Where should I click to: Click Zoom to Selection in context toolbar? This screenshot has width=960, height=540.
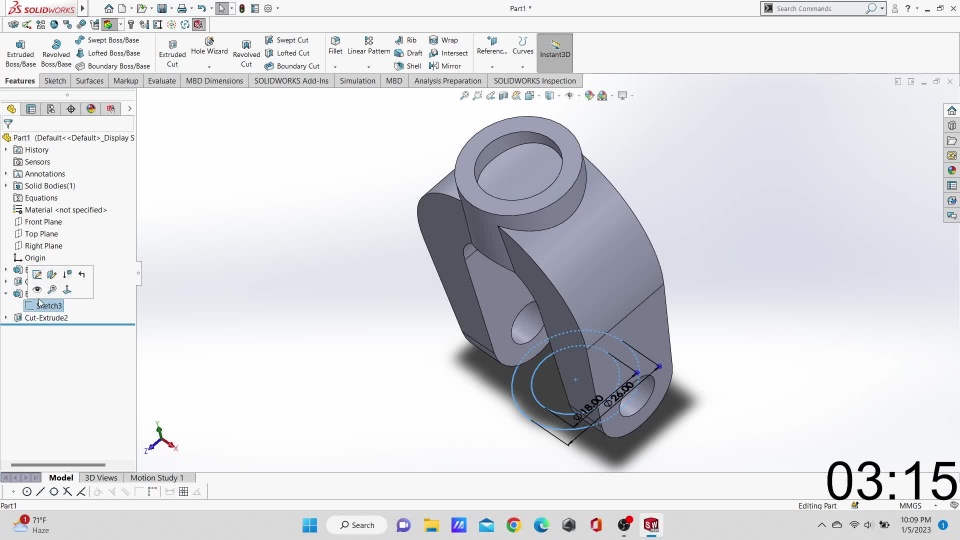tap(52, 290)
